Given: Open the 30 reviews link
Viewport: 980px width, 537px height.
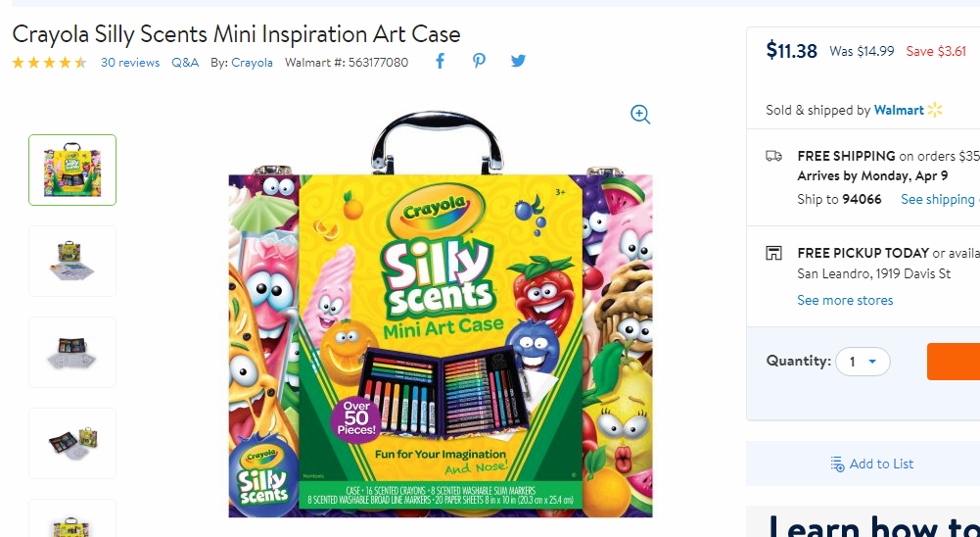Looking at the screenshot, I should point(130,63).
